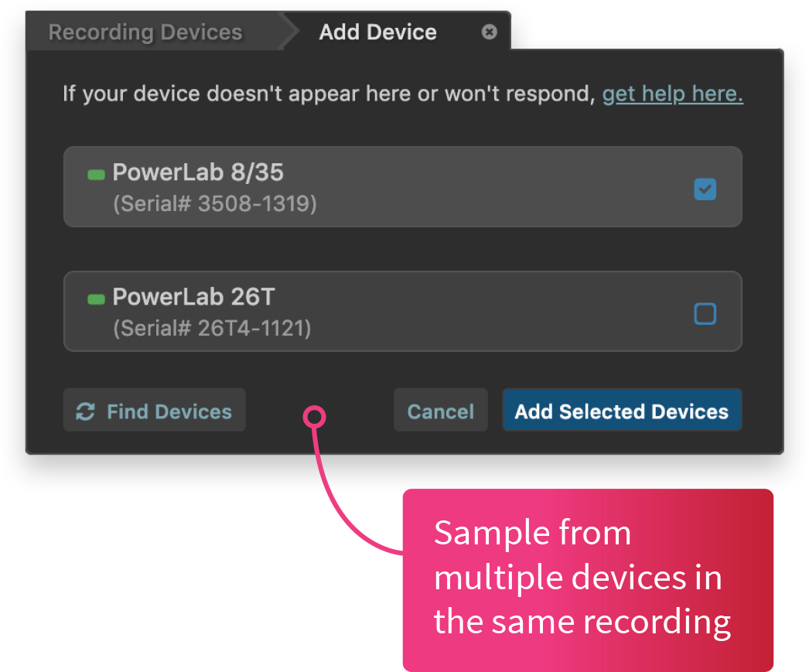Click the green status indicator for PowerLab 8/35
The height and width of the screenshot is (672, 809).
coord(96,175)
